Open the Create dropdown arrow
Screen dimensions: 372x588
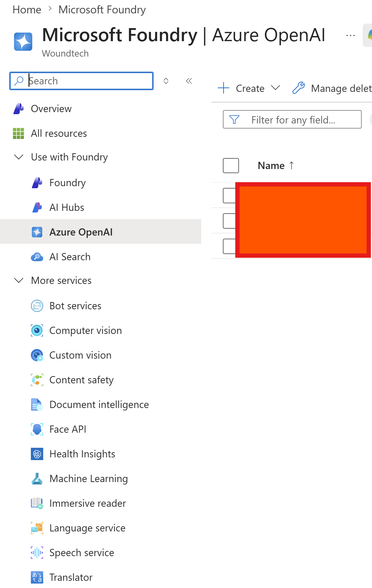(275, 88)
